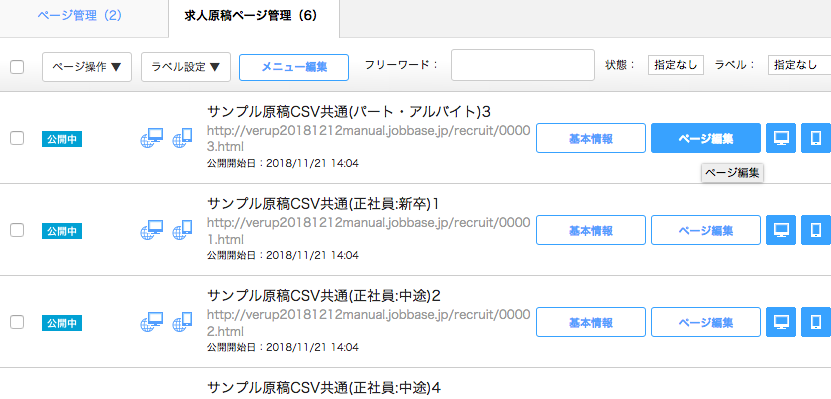Viewport: 831px width, 399px height.
Task: Open 基本情報 for 正社員:中途)2
Action: pyautogui.click(x=591, y=322)
